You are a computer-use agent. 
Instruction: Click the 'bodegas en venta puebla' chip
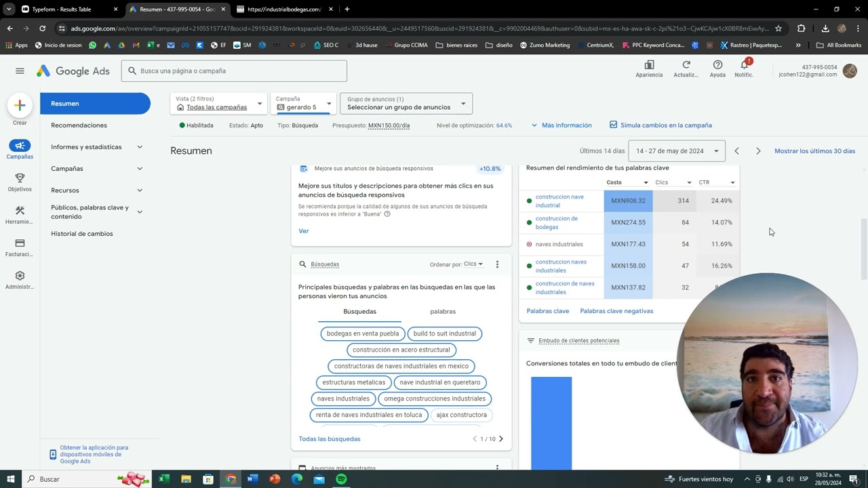point(363,333)
